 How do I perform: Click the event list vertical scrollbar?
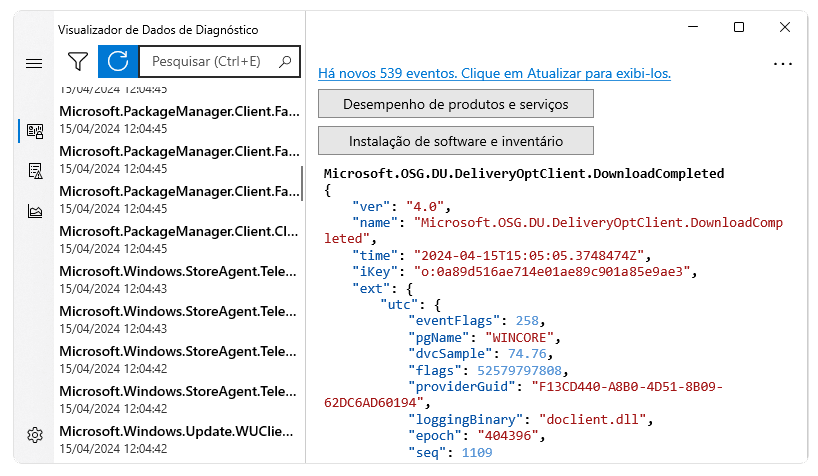click(302, 183)
